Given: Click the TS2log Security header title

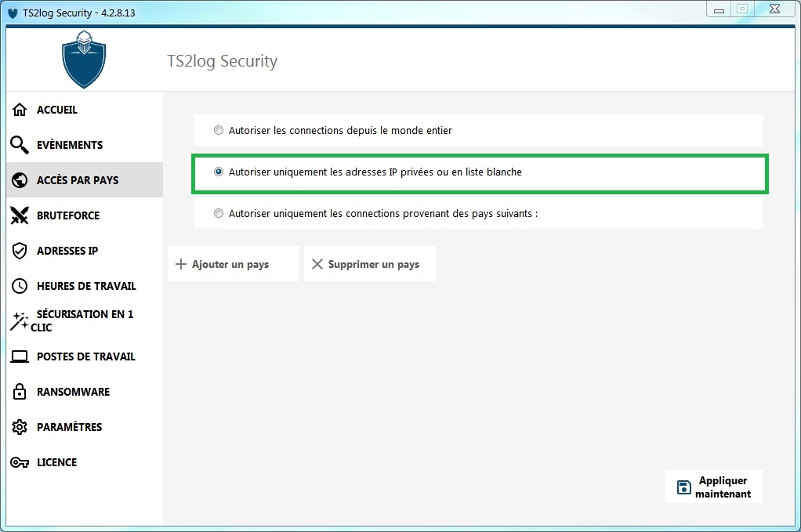Looking at the screenshot, I should click(x=223, y=61).
